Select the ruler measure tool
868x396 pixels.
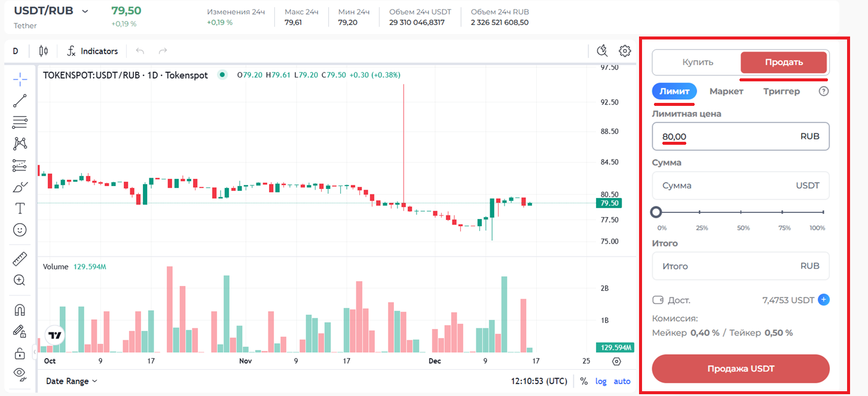click(x=20, y=259)
